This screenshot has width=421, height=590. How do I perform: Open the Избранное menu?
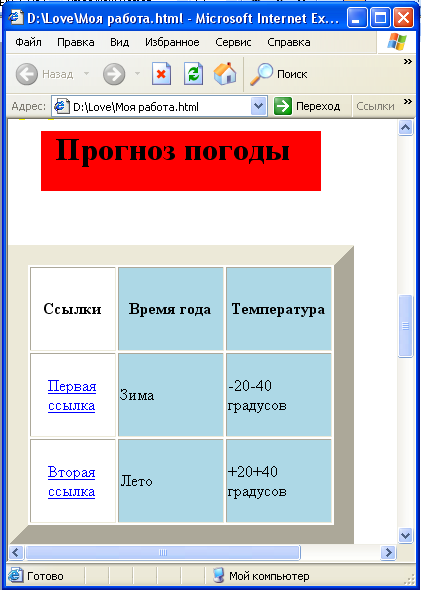pos(172,43)
